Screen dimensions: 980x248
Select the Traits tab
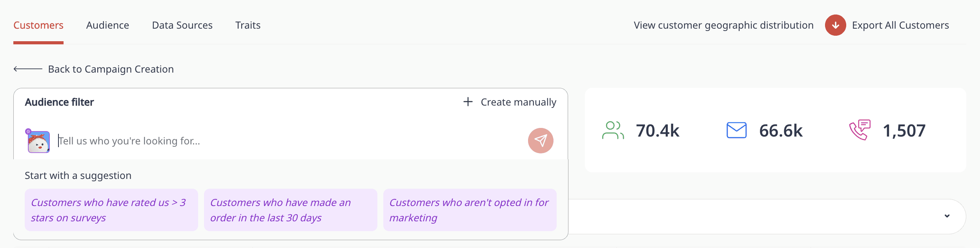[248, 25]
